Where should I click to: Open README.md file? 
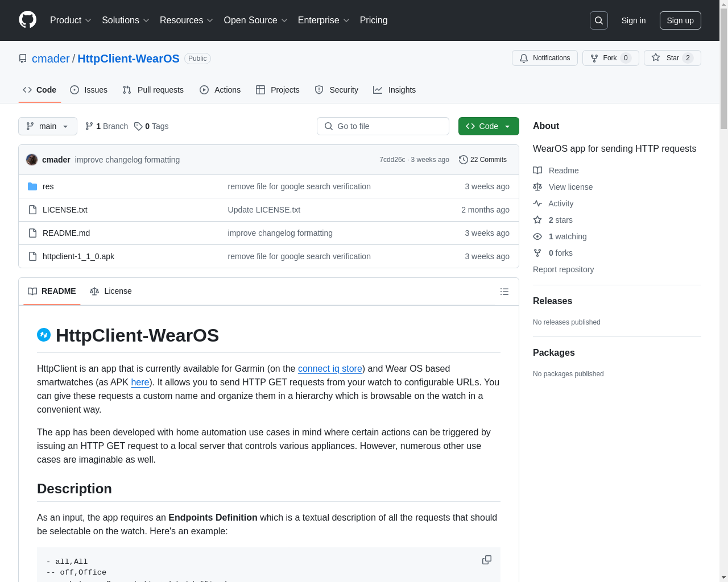coord(66,233)
